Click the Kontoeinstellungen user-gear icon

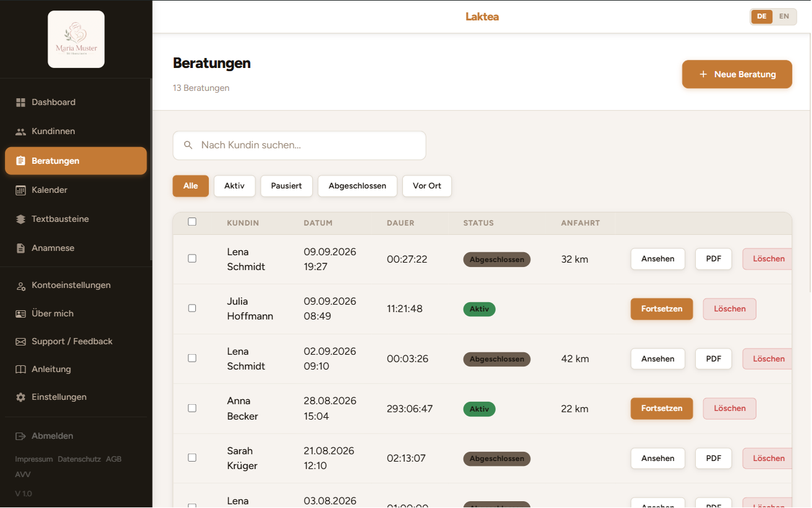20,286
